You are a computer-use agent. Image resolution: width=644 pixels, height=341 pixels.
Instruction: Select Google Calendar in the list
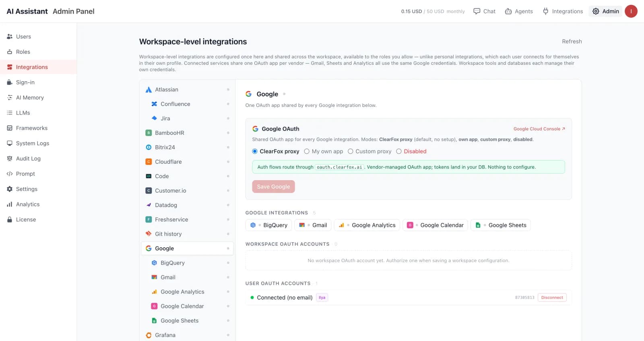[x=188, y=306]
